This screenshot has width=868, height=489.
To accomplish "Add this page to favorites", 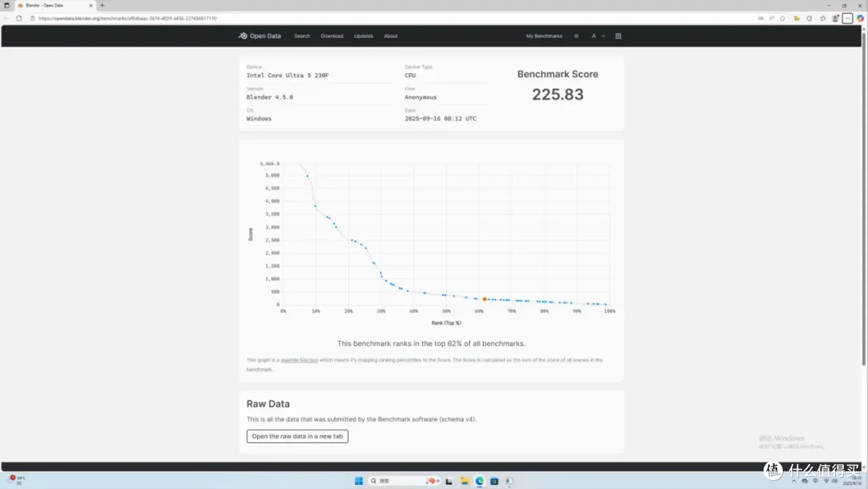I will 782,18.
